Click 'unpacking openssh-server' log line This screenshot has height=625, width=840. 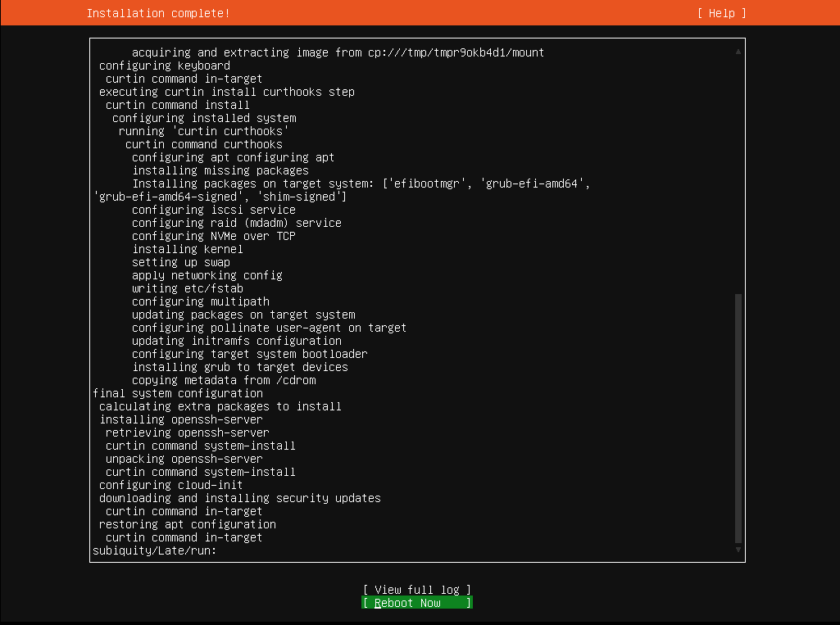pyautogui.click(x=184, y=460)
